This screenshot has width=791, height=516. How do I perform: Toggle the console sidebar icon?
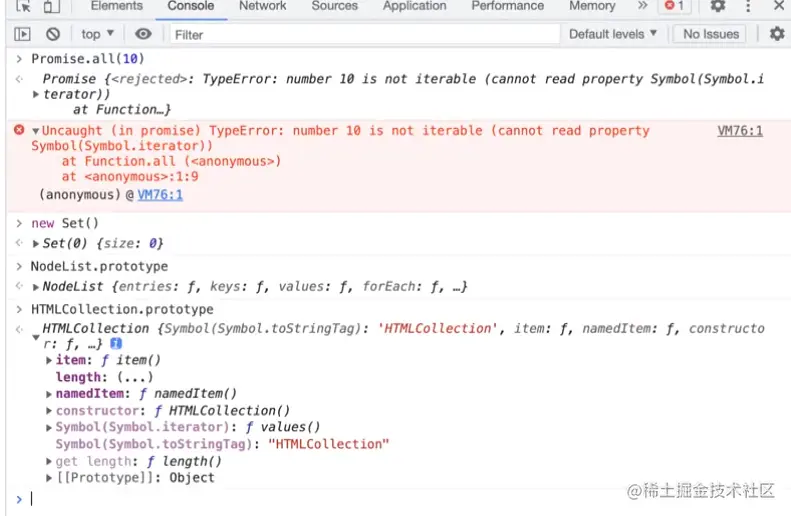click(x=22, y=34)
